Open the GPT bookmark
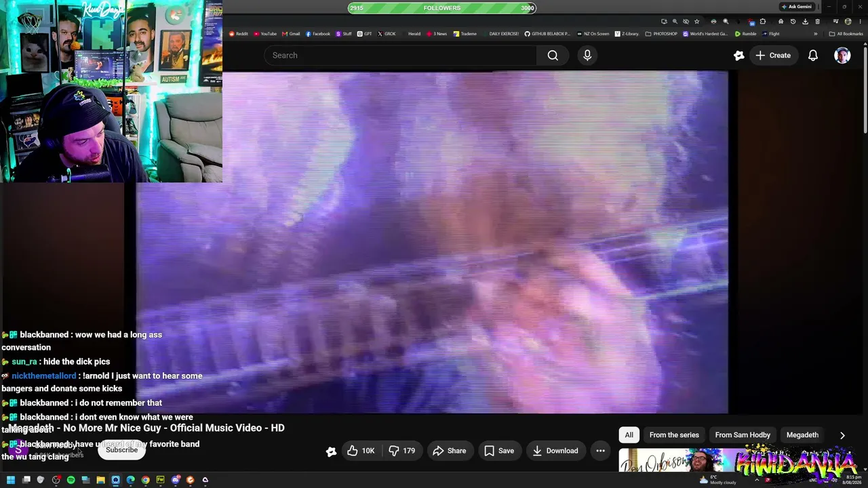 point(365,34)
